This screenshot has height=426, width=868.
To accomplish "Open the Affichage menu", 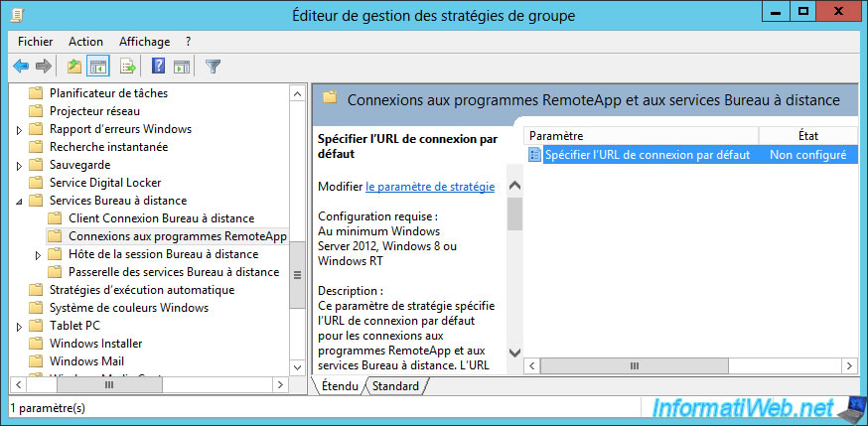I will point(144,42).
